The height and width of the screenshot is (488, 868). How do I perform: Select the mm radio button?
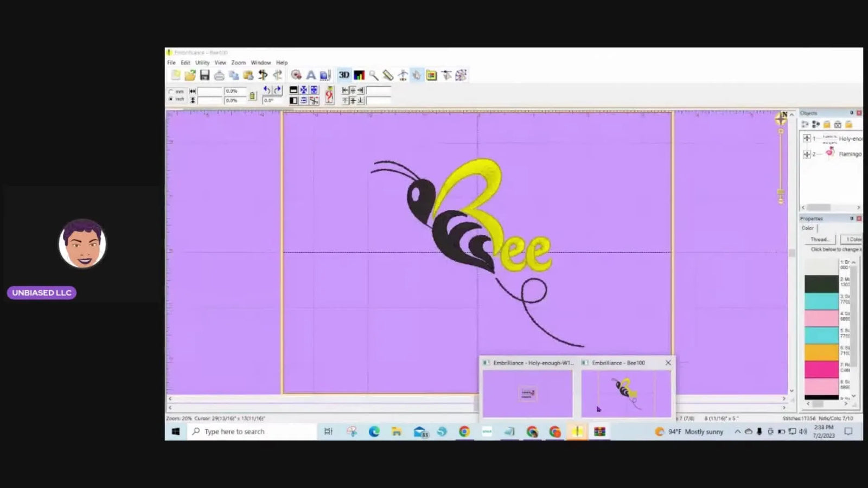point(171,92)
